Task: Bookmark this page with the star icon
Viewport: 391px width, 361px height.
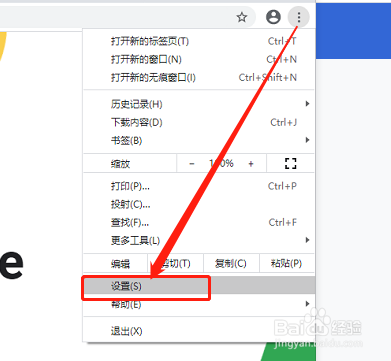Action: click(x=242, y=17)
